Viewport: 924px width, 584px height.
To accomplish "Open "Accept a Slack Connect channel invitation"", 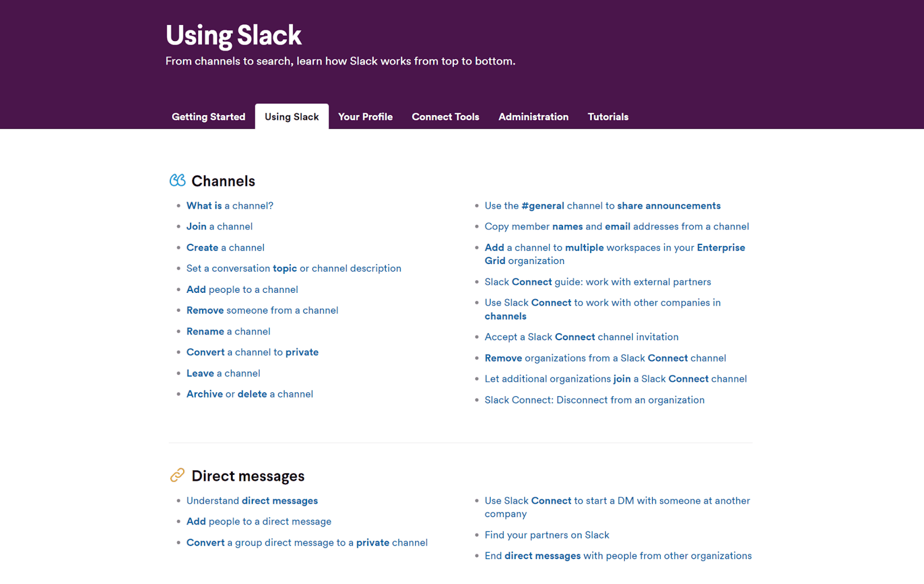I will tap(582, 337).
